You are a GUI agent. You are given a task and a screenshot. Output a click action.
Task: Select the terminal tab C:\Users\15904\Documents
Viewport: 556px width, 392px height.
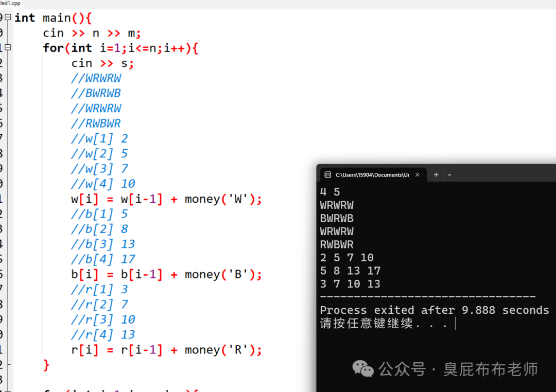[x=373, y=175]
